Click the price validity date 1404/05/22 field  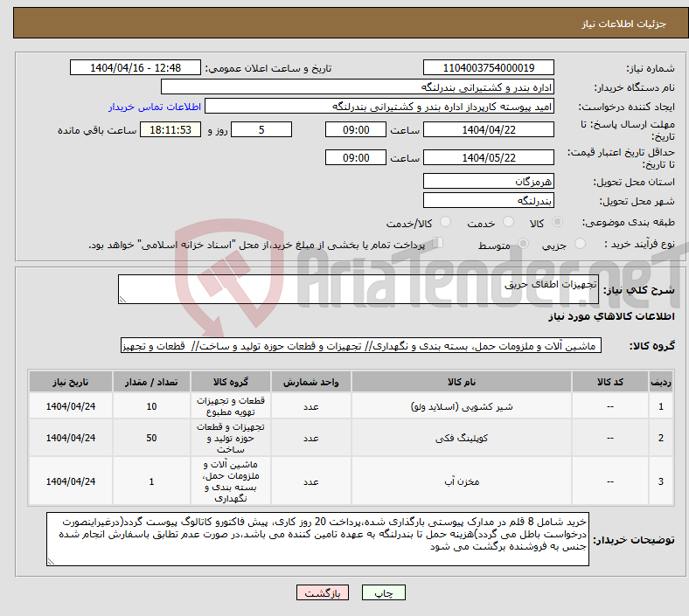[489, 157]
